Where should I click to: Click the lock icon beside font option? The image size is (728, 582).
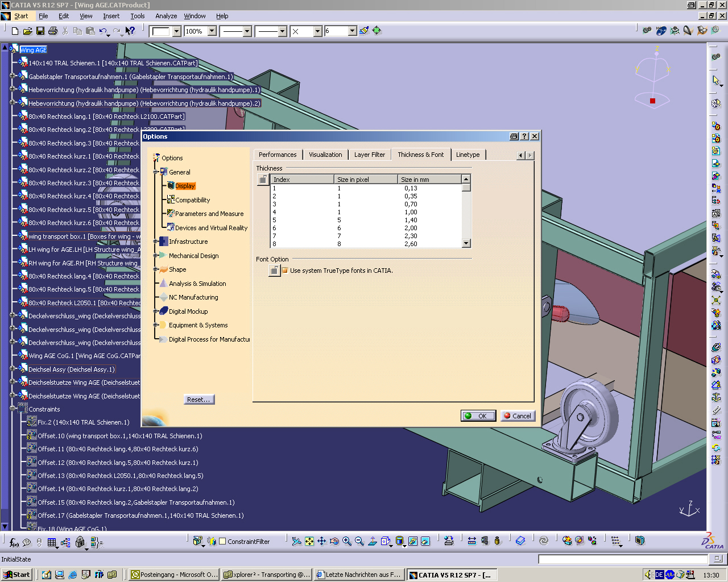click(274, 271)
